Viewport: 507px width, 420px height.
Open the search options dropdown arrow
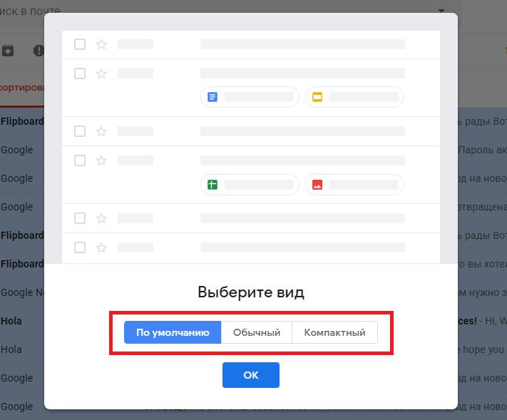click(441, 11)
